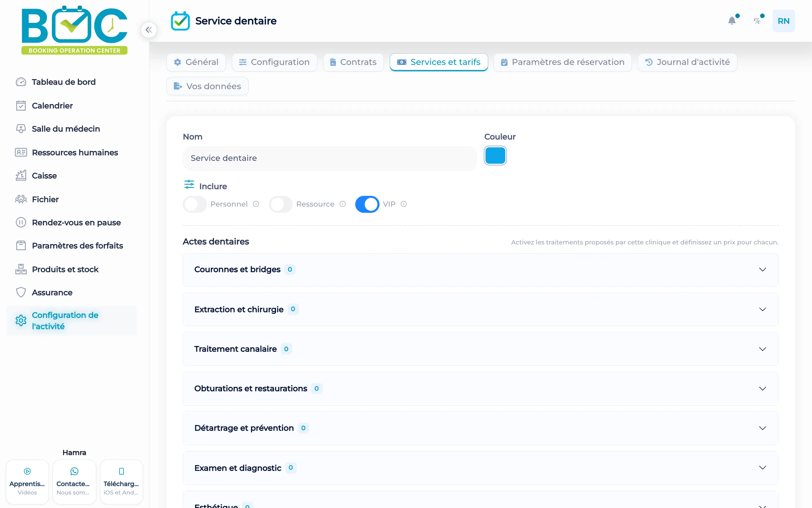This screenshot has width=812, height=508.
Task: Switch to the Configuration tab
Action: point(274,62)
